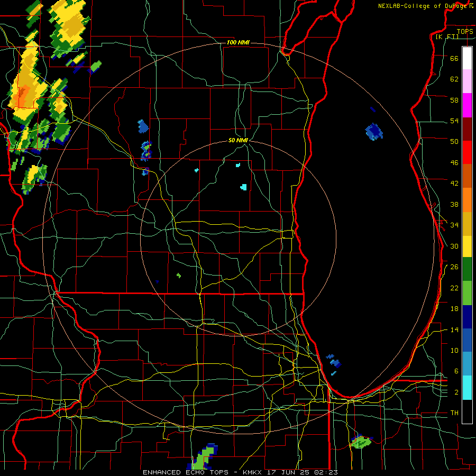The image size is (476, 476).
Task: Click the 26 legend value
Action: (x=454, y=267)
